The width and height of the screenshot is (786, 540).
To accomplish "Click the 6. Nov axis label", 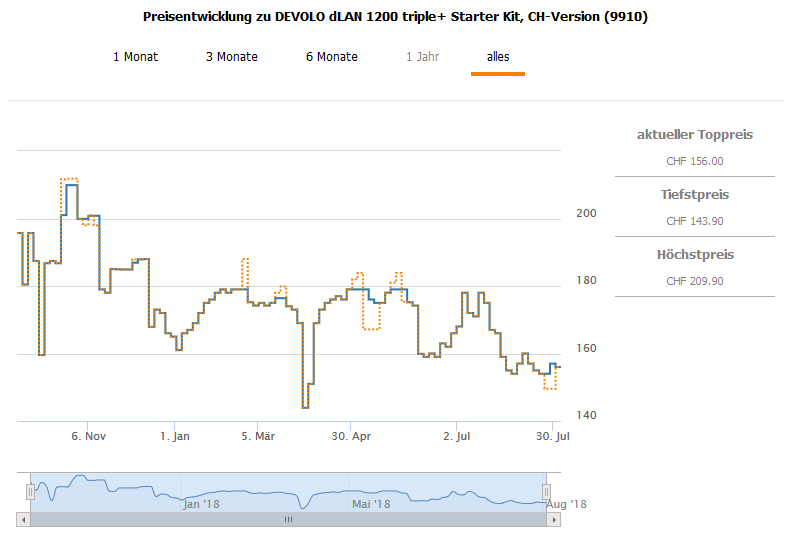I will pyautogui.click(x=89, y=436).
